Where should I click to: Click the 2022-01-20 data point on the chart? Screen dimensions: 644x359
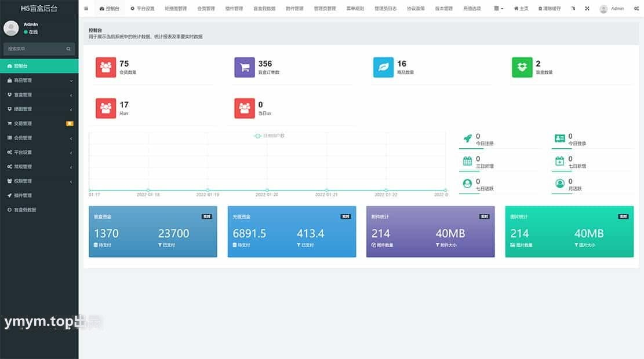pyautogui.click(x=267, y=191)
